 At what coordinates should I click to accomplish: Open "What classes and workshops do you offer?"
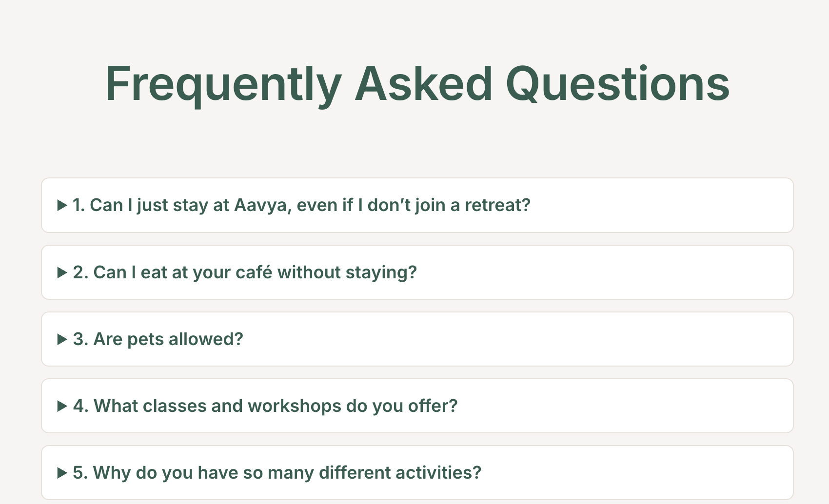pos(276,406)
